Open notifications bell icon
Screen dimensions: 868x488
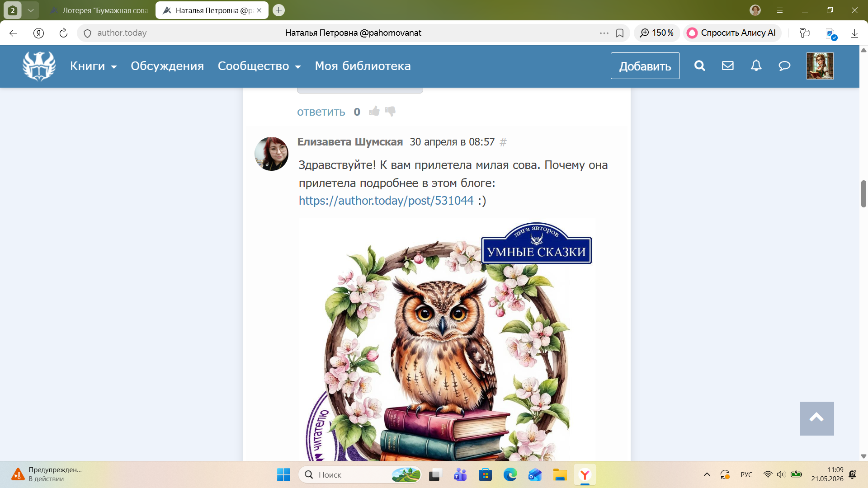pyautogui.click(x=756, y=66)
